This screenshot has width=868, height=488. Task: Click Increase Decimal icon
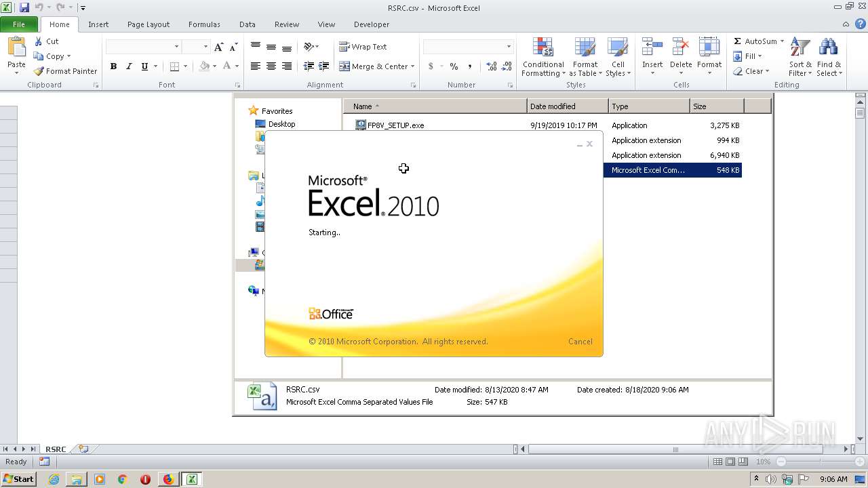click(492, 66)
